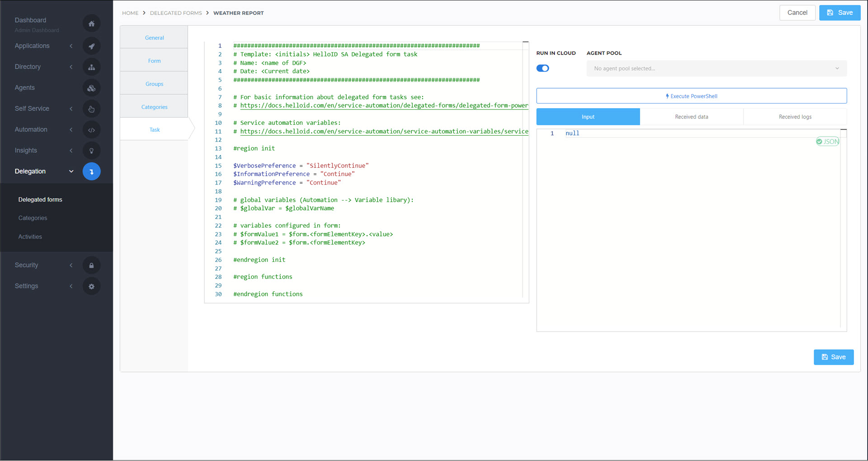
Task: Click line number 30 in code editor
Action: (218, 294)
